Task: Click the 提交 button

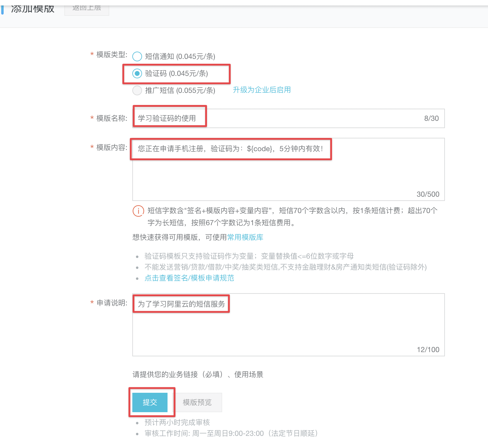Action: 150,402
